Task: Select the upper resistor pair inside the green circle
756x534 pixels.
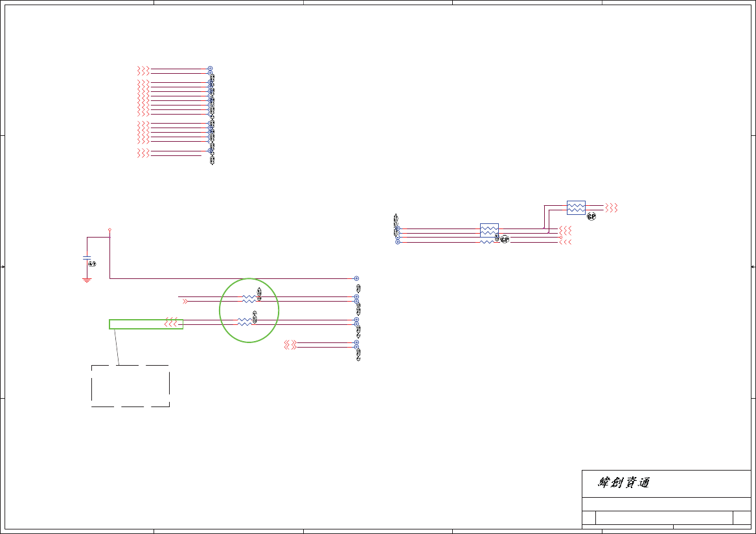Action: [x=249, y=299]
